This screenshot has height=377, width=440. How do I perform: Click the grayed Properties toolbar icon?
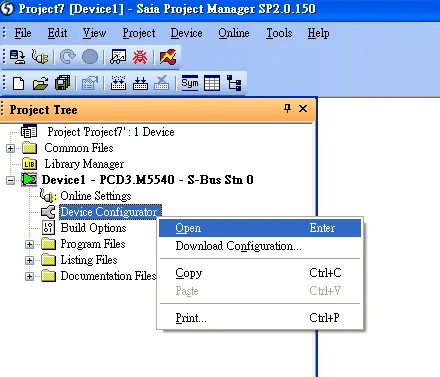(90, 83)
